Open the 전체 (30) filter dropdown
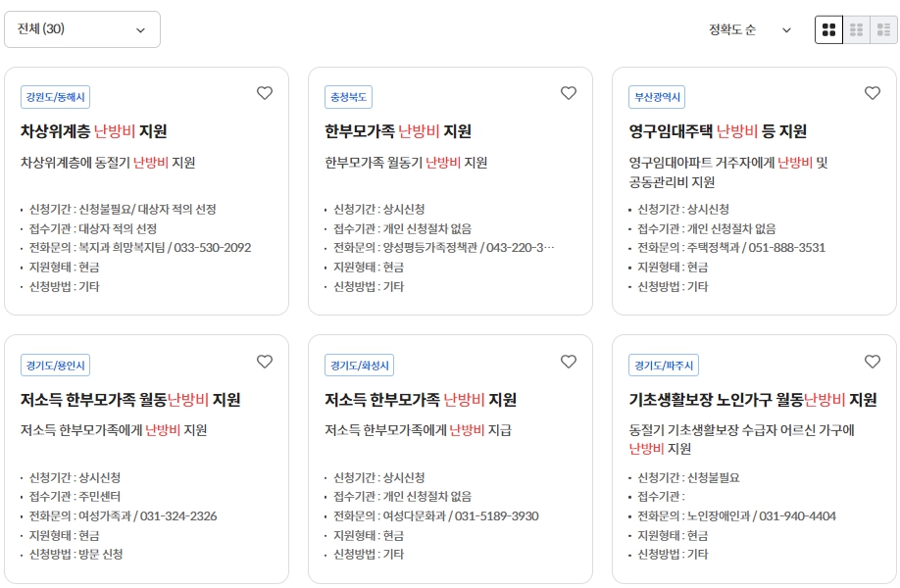 (x=82, y=29)
